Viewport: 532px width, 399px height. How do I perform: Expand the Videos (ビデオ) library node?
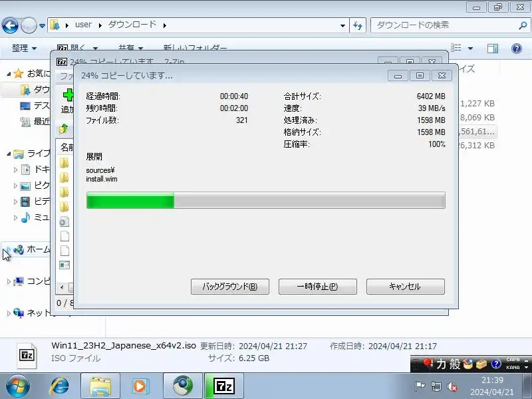pyautogui.click(x=15, y=201)
